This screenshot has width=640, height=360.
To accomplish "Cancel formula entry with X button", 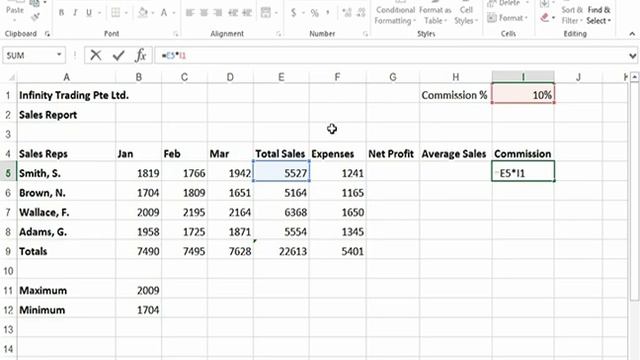I will pyautogui.click(x=96, y=55).
